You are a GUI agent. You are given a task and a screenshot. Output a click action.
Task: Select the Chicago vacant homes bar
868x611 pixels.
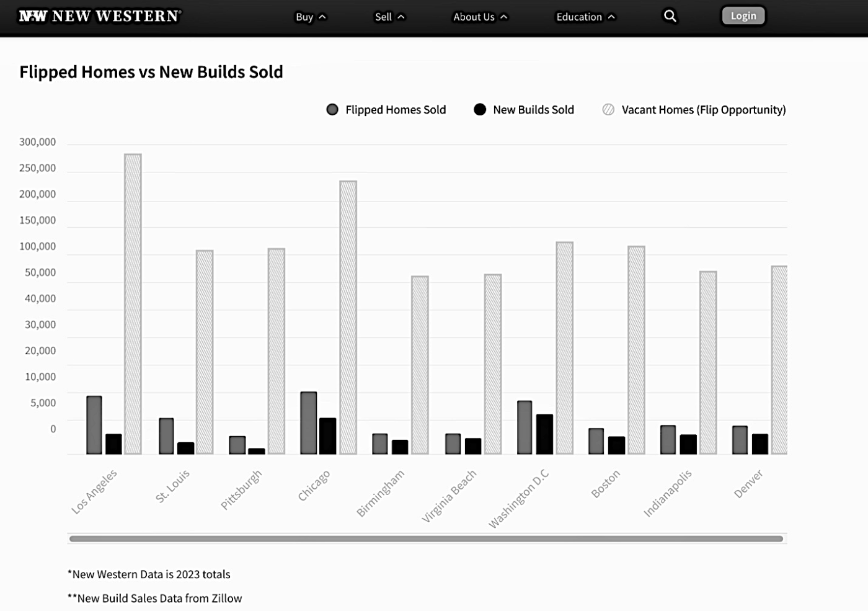[348, 318]
